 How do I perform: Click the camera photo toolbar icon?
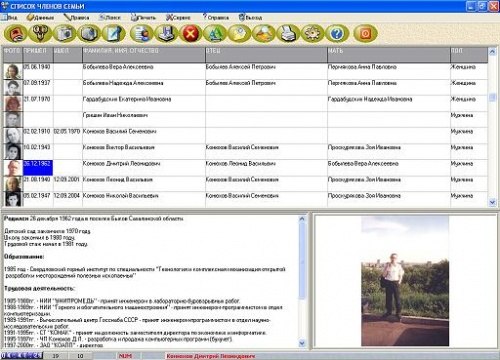point(64,34)
